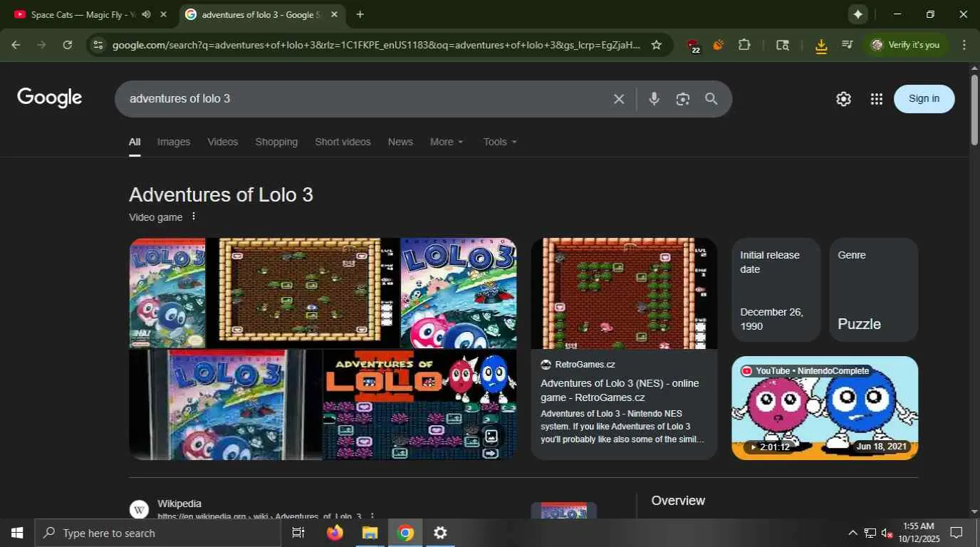This screenshot has width=980, height=547.
Task: Open the media controls icon
Action: [x=847, y=45]
